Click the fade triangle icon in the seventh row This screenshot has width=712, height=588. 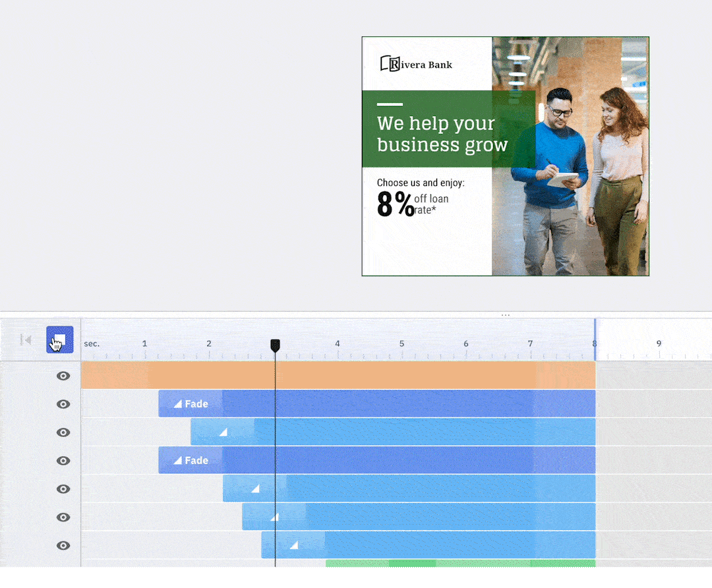pos(294,545)
